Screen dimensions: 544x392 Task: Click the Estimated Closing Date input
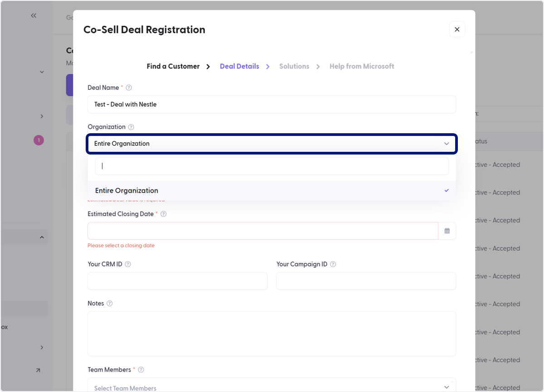(x=263, y=231)
